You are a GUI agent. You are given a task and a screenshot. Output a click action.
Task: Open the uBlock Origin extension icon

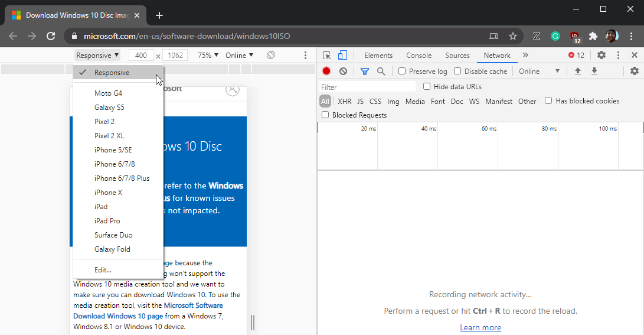(x=575, y=37)
